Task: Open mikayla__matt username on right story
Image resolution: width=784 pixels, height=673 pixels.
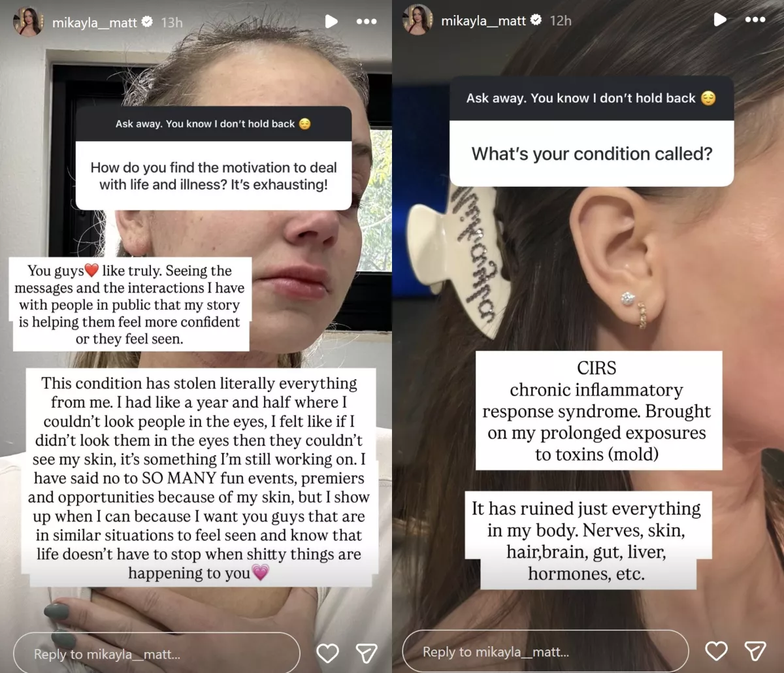Action: click(483, 20)
